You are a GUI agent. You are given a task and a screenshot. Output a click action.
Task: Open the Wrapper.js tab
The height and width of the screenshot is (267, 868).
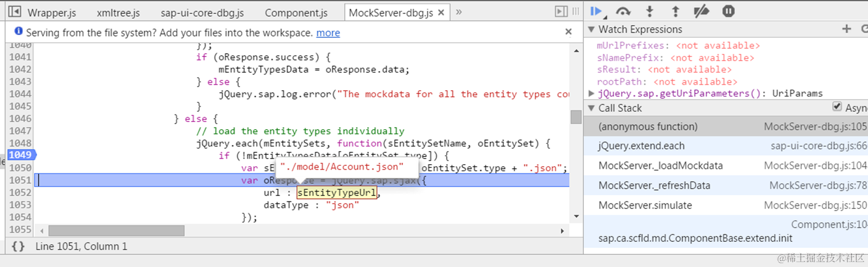[x=52, y=12]
